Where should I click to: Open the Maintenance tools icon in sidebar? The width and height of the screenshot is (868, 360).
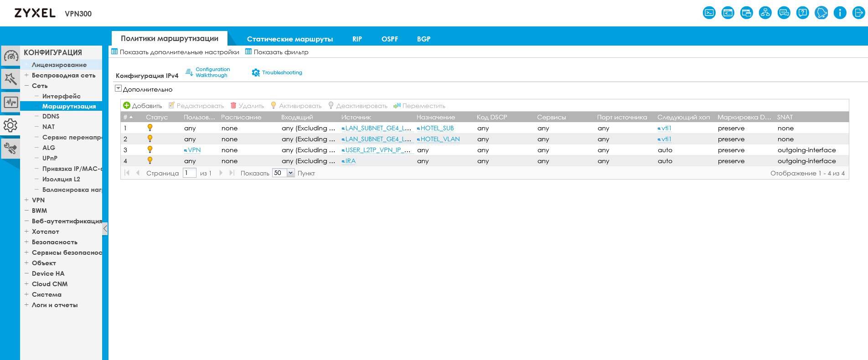click(x=10, y=148)
